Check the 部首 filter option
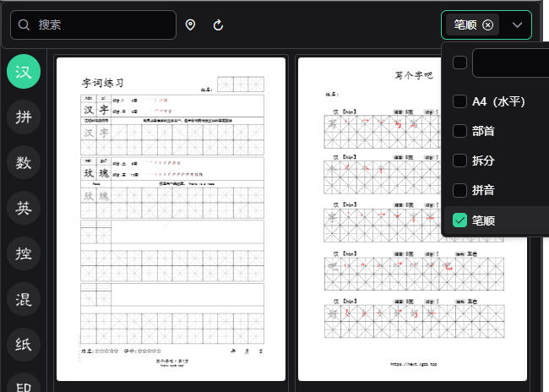Screen dimensions: 549x392 (459, 131)
